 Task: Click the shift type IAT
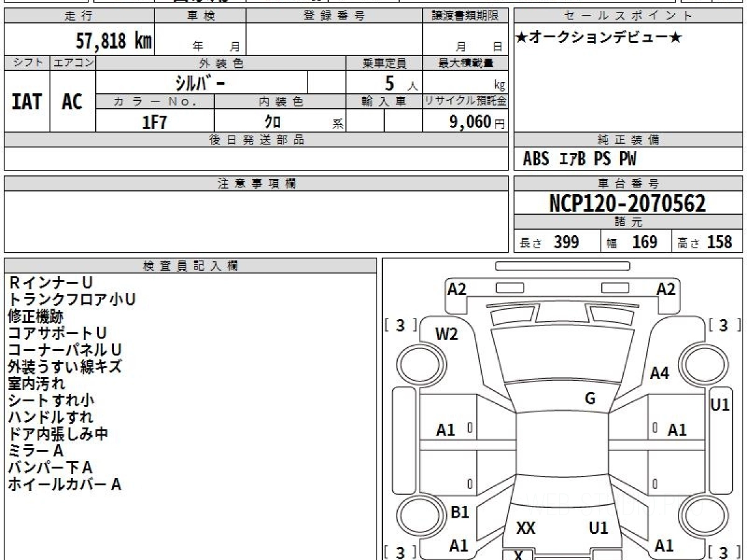coord(27,102)
